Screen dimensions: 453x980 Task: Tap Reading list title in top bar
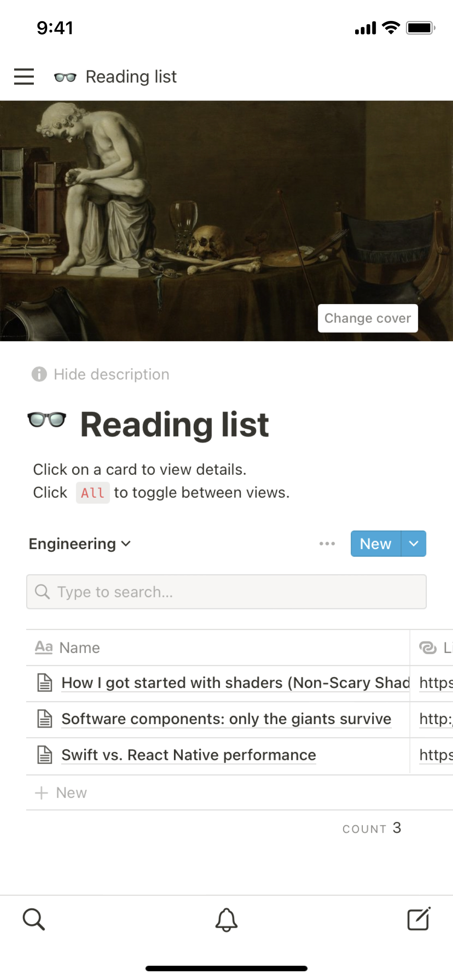click(131, 76)
